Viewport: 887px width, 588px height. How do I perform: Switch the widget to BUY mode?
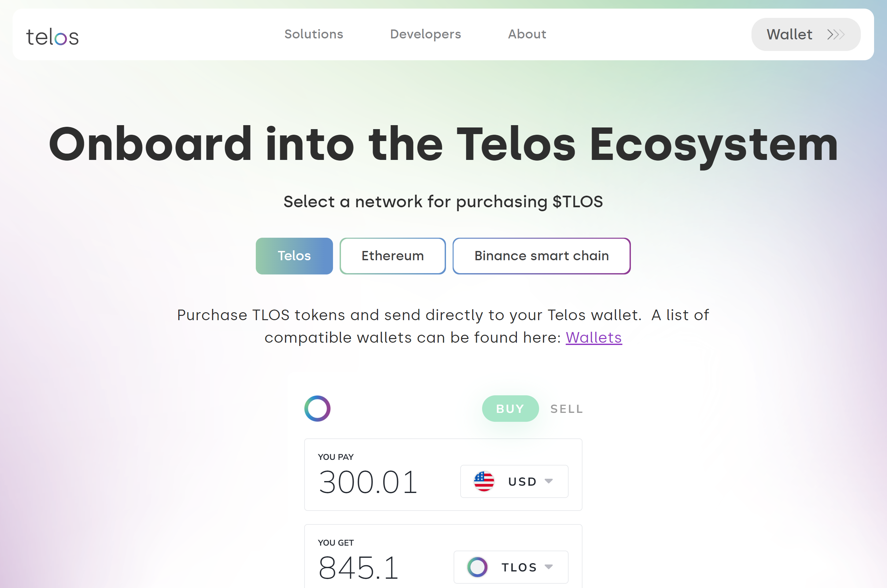[x=510, y=409]
